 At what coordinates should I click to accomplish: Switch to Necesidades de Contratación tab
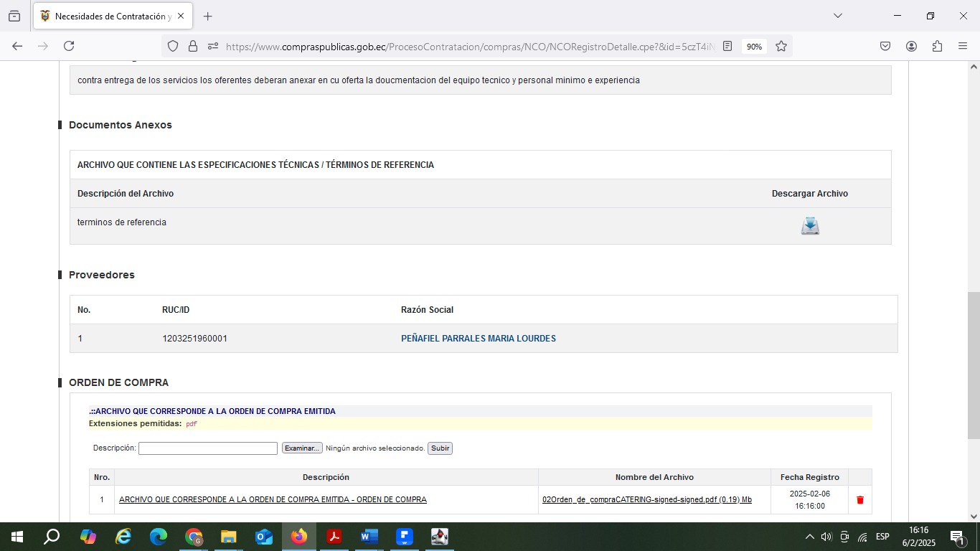[108, 16]
